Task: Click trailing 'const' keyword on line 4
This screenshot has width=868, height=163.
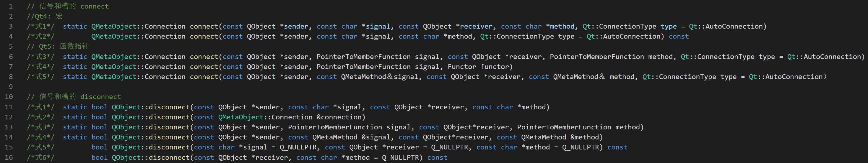Action: click(x=679, y=36)
